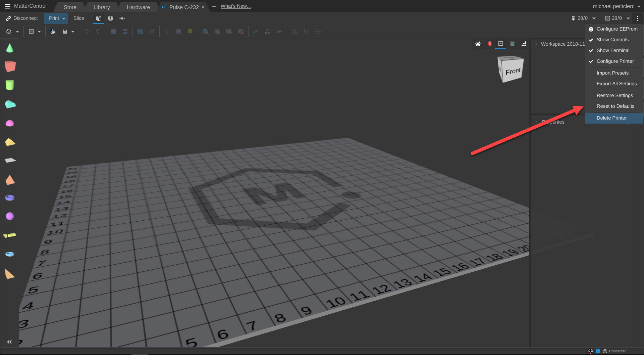Open the What's New link
644x355 pixels.
(x=235, y=6)
